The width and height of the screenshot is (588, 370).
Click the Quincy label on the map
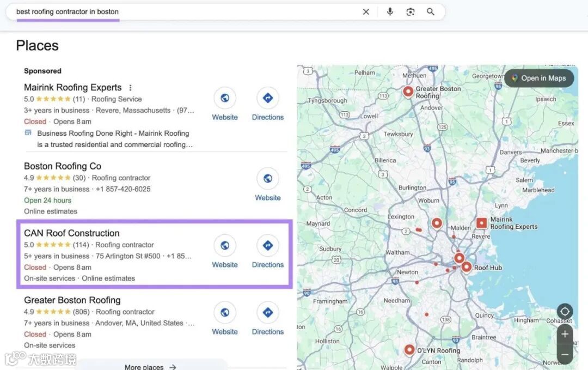(484, 316)
